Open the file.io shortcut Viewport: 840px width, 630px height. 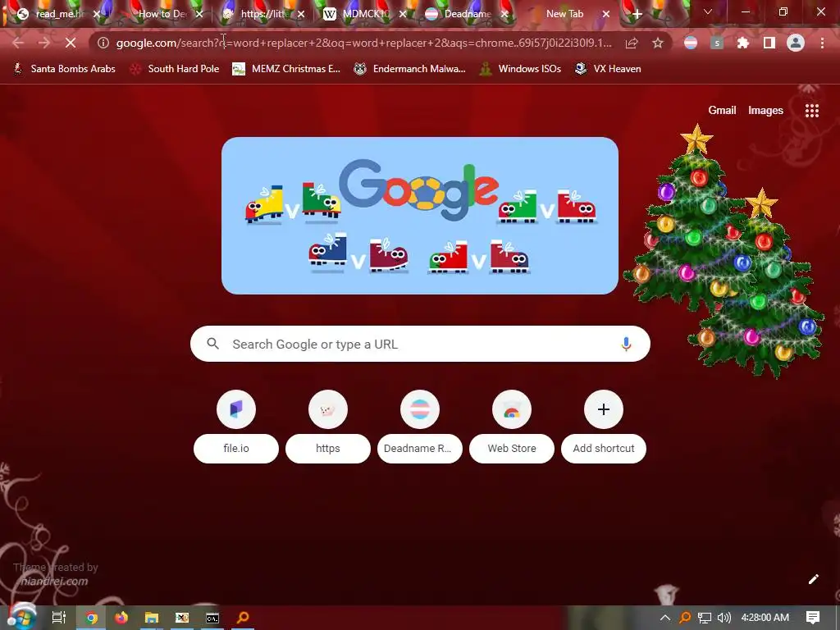236,427
